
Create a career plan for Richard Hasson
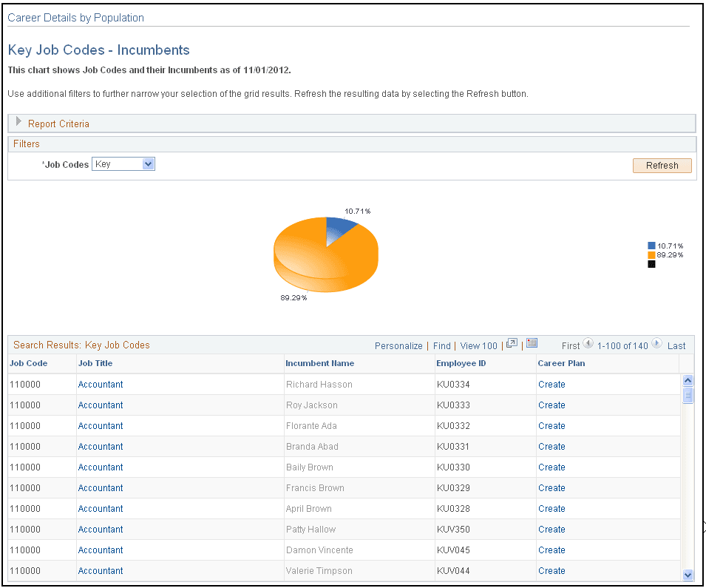click(x=551, y=384)
